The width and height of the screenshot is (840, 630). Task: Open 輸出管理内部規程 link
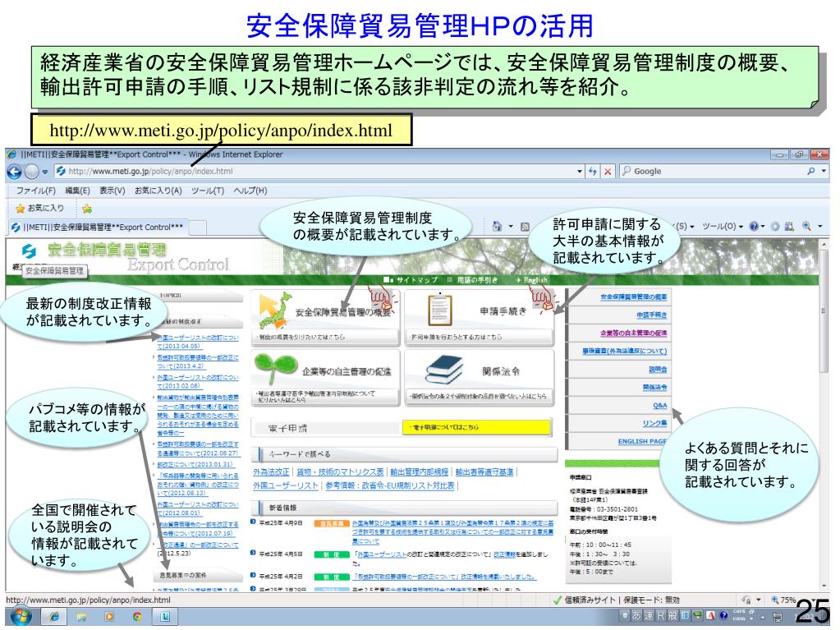[419, 472]
